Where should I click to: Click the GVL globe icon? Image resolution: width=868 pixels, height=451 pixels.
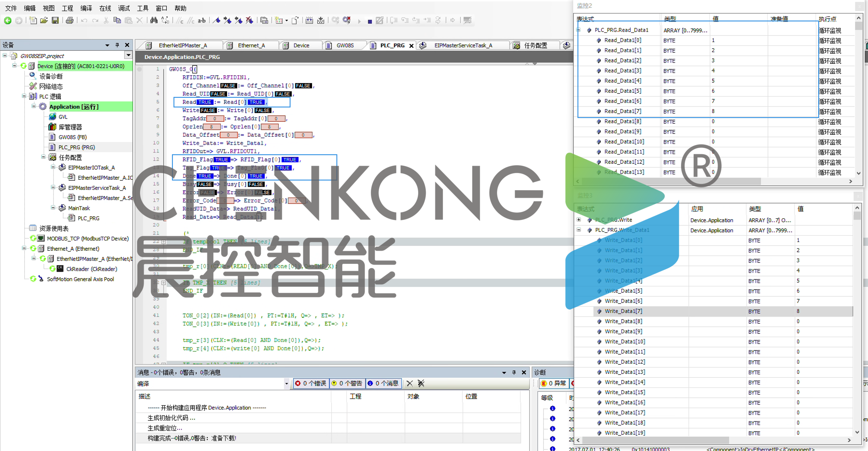[52, 117]
